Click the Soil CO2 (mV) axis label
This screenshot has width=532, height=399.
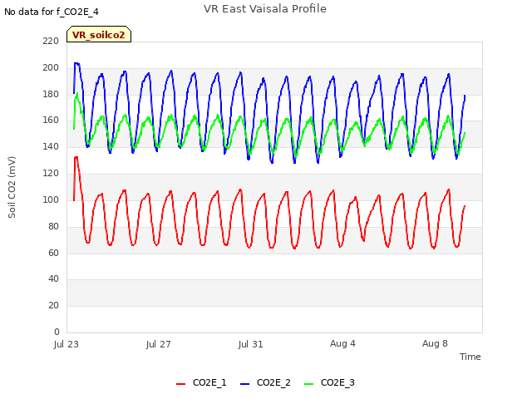(12, 187)
